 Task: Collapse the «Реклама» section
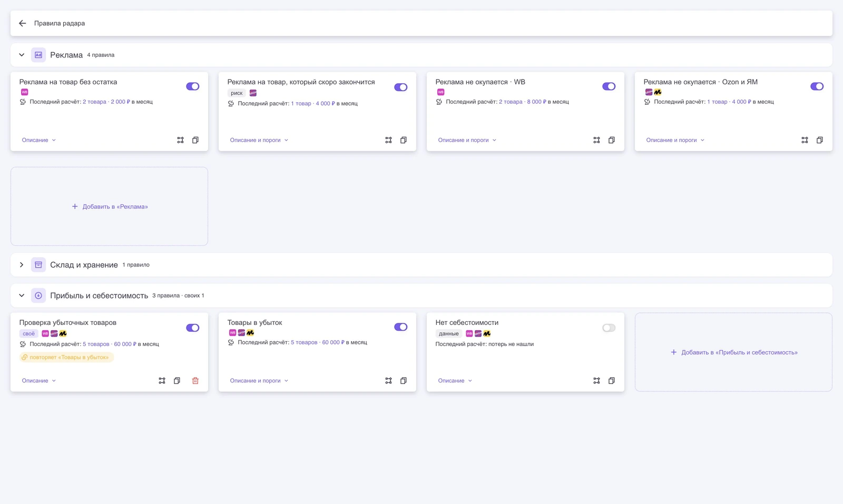click(x=22, y=55)
